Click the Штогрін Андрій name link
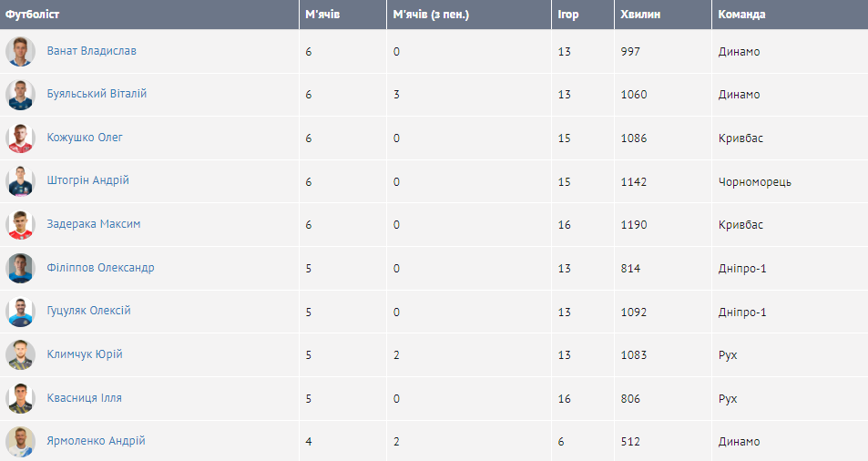Viewport: 868px width, 461px height. point(87,180)
